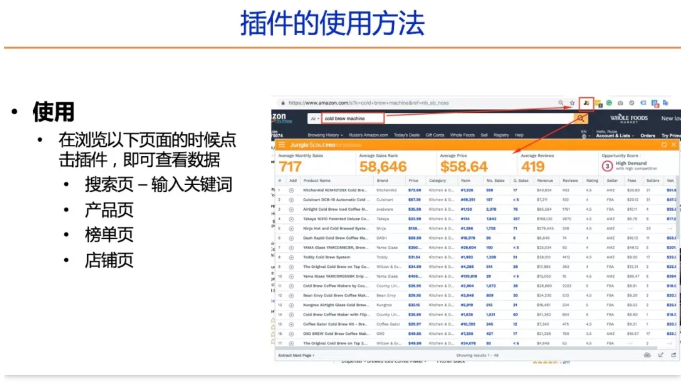Click Orders link in Amazon header
Viewport: 692px width, 385px height.
tap(647, 136)
